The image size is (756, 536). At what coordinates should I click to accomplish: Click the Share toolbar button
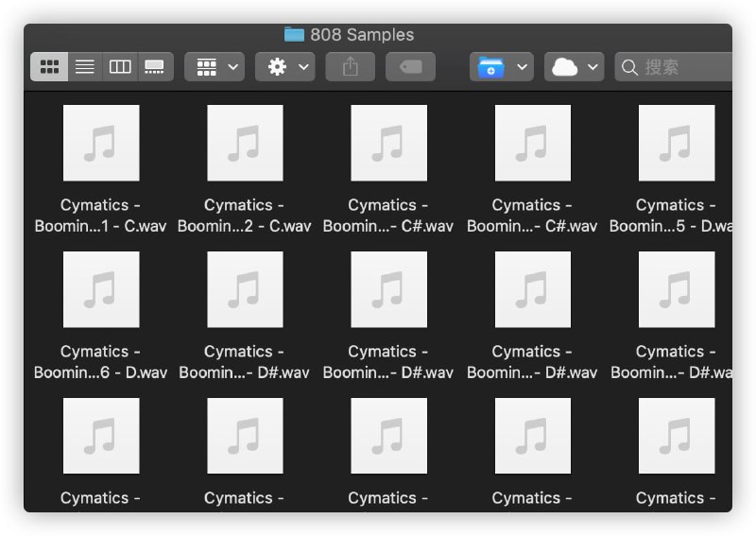351,66
